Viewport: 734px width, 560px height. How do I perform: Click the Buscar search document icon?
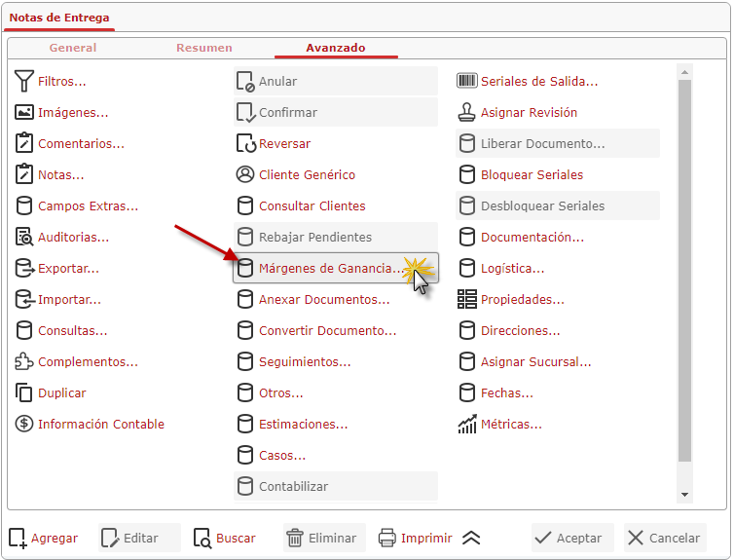[x=202, y=538]
